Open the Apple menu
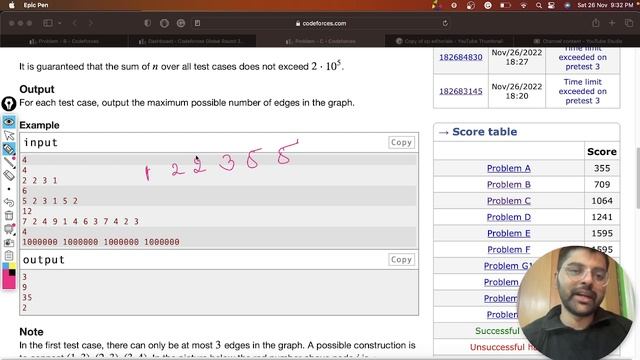The image size is (640, 360). [11, 5]
